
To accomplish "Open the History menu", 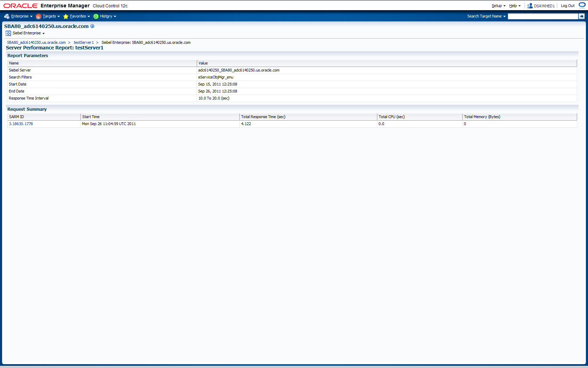I will [x=108, y=16].
